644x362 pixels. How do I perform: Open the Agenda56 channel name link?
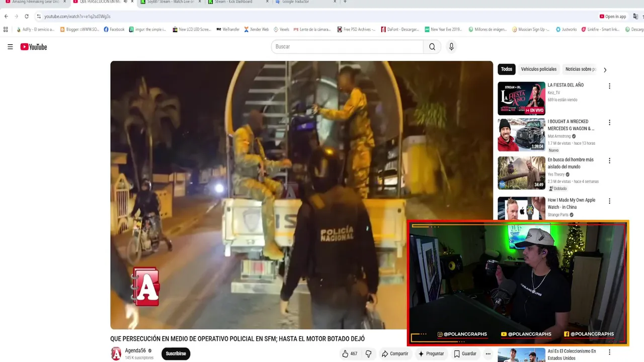(x=135, y=350)
